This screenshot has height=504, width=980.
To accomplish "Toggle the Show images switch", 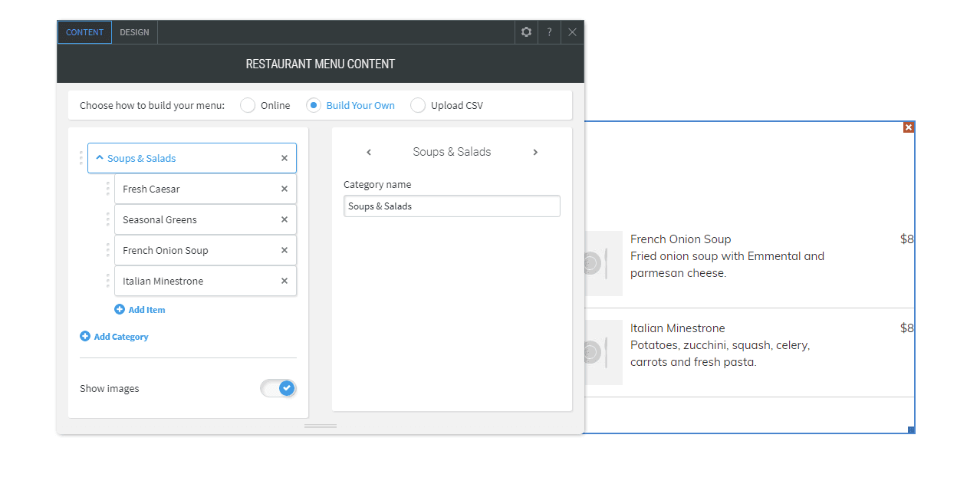I will [x=278, y=388].
